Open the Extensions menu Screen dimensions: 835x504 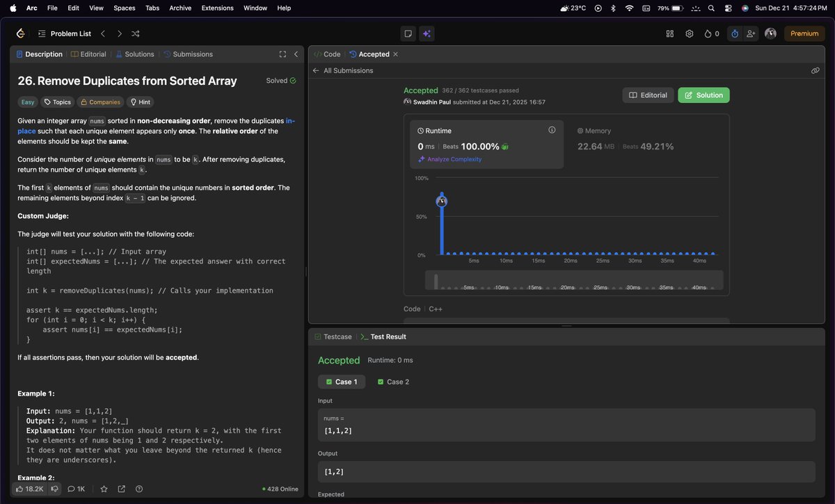[x=218, y=8]
